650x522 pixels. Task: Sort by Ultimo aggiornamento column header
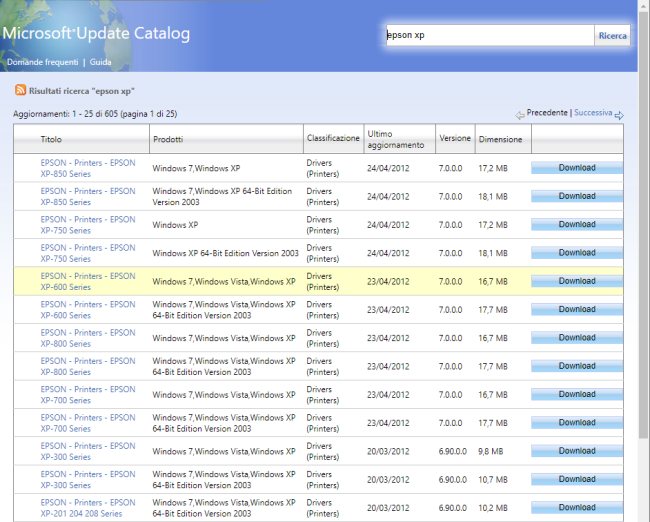(x=395, y=139)
